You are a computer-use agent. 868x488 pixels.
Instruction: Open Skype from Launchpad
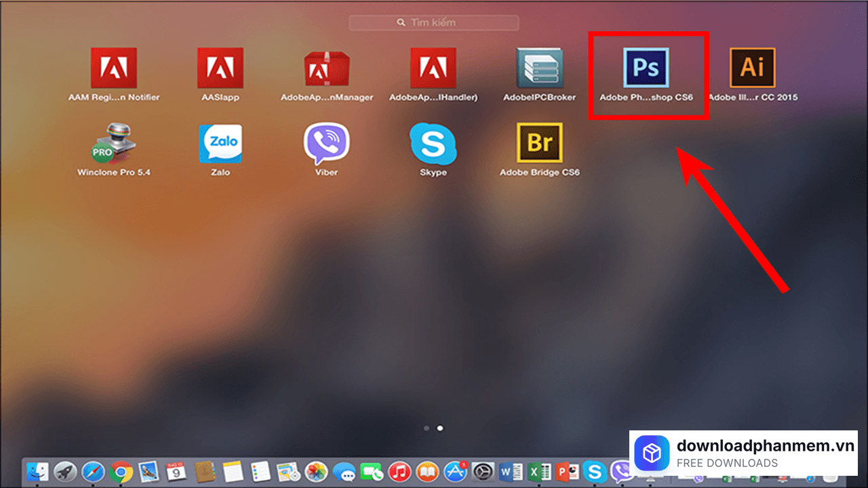pos(433,142)
